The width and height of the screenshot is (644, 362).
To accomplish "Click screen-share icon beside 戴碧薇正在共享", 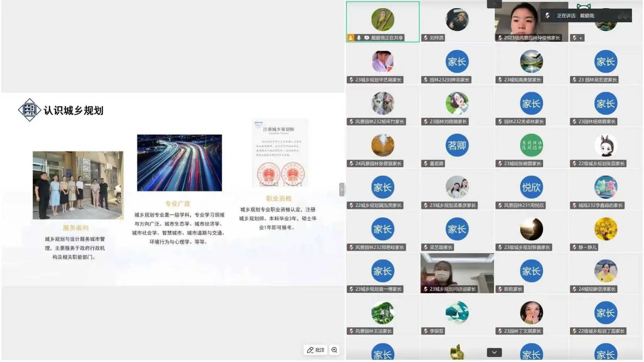I will click(x=366, y=38).
